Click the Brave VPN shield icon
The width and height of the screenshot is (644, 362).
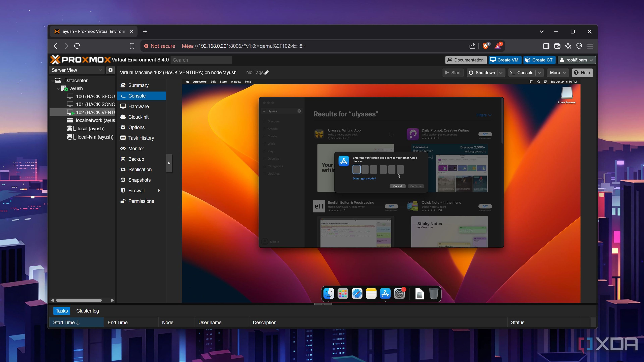click(579, 46)
